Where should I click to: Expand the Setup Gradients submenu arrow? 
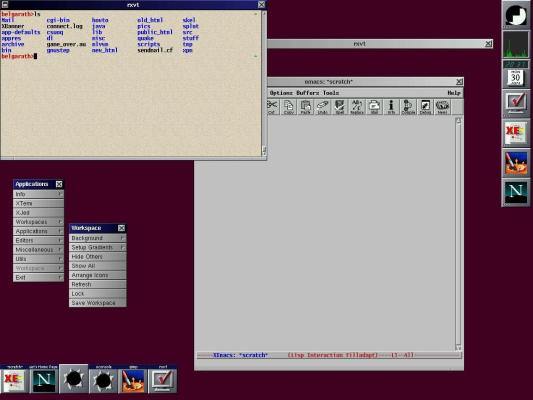(x=122, y=247)
